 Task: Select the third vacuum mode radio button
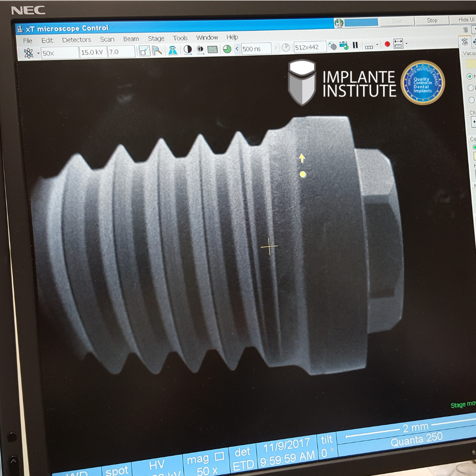(471, 100)
